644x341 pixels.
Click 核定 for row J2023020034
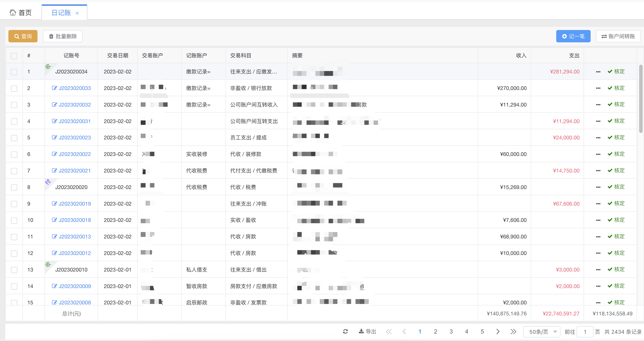click(616, 71)
